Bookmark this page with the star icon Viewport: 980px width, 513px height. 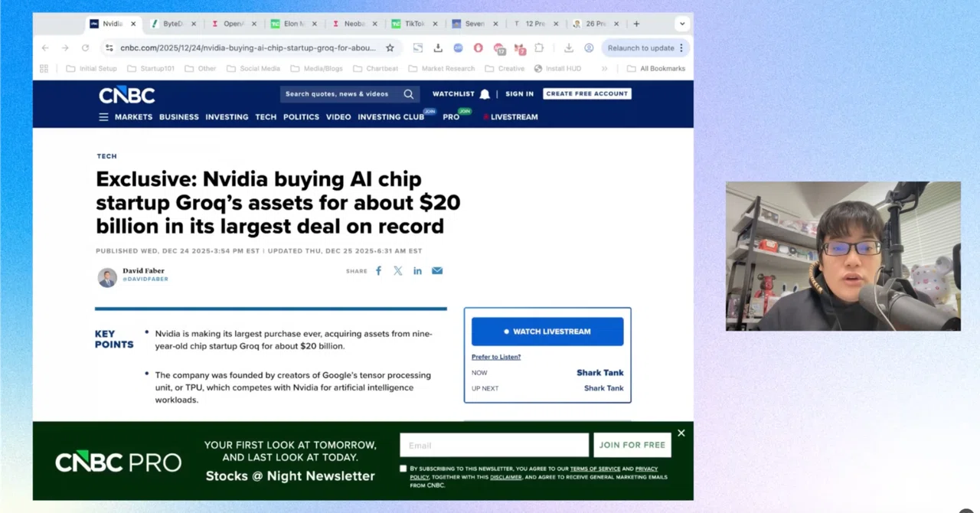coord(390,47)
